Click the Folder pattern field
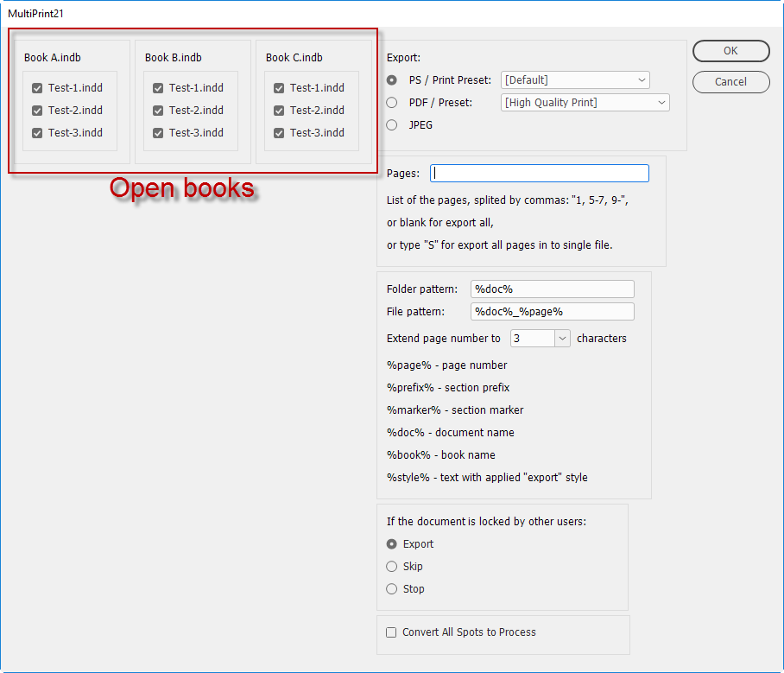This screenshot has width=784, height=673. pos(552,289)
